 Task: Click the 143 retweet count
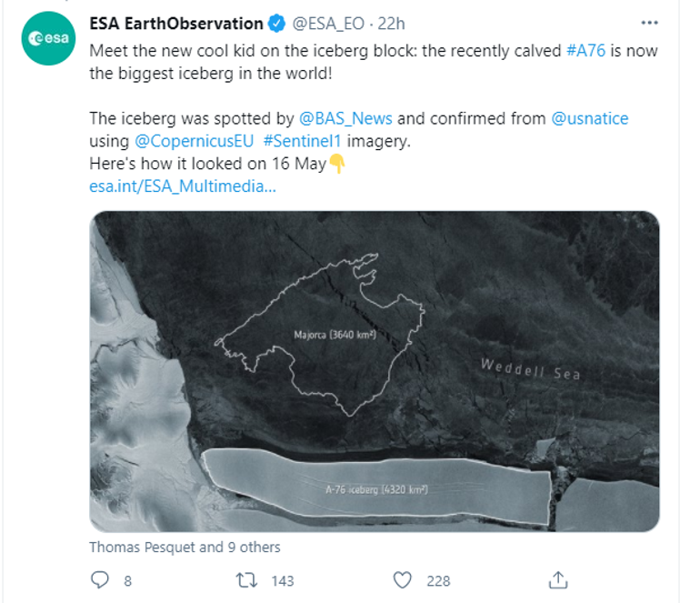tap(283, 581)
